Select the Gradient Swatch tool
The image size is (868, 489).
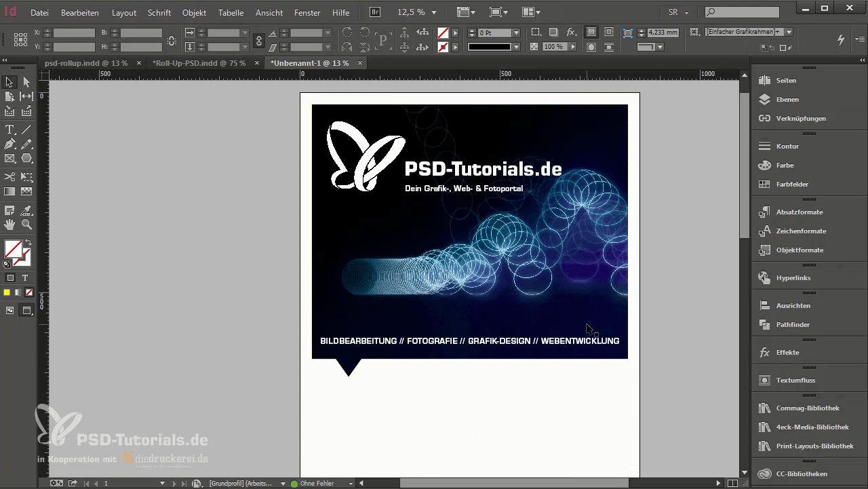click(x=9, y=192)
